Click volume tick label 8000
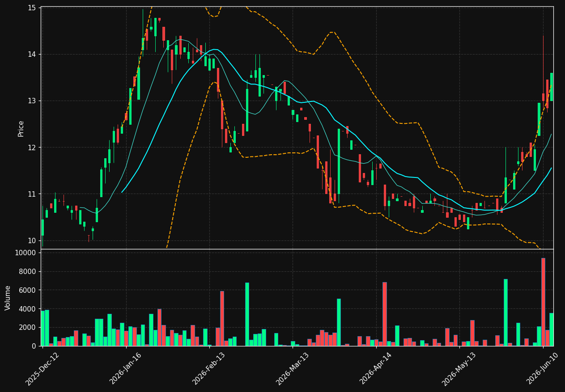The image size is (565, 392). 28,272
